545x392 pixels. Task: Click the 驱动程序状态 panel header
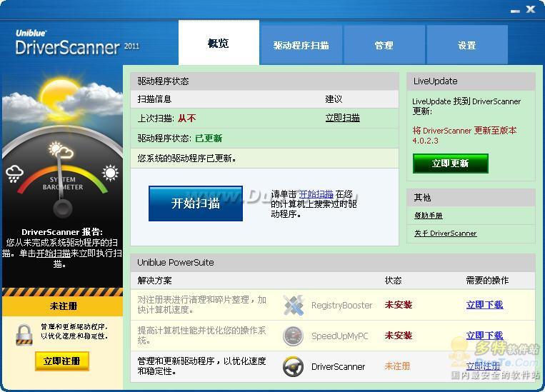pyautogui.click(x=264, y=81)
